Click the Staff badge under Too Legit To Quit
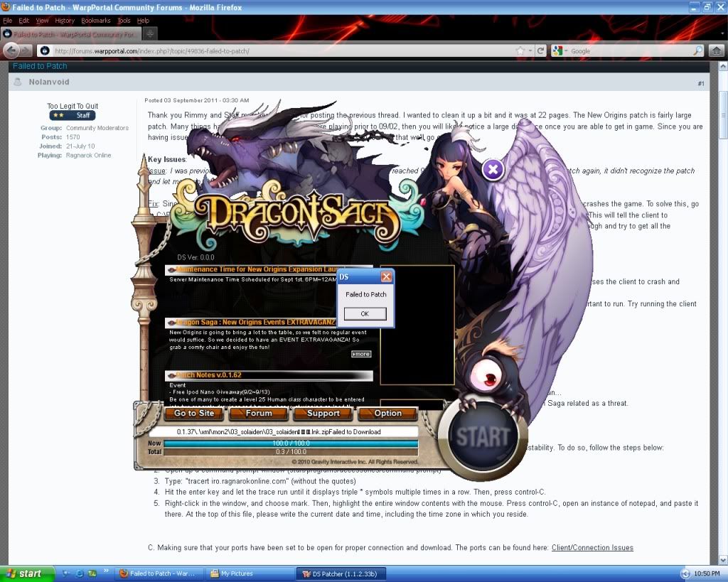 coord(73,116)
